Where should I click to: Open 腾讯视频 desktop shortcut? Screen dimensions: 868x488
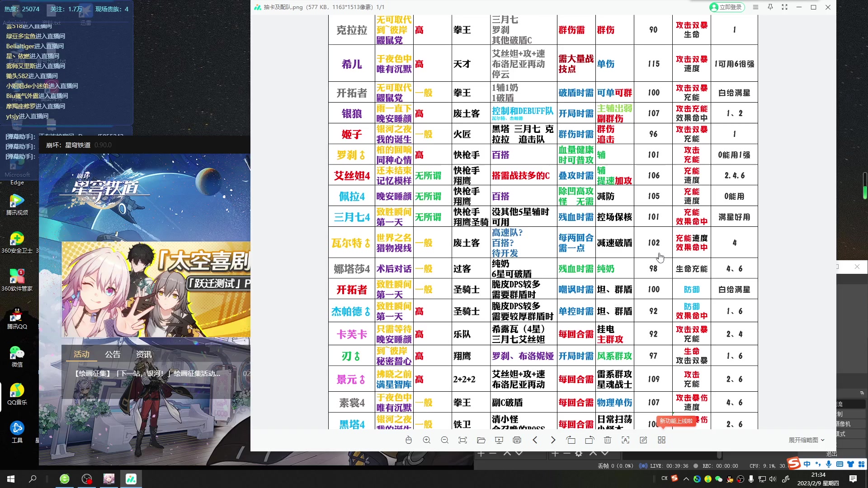tap(17, 204)
